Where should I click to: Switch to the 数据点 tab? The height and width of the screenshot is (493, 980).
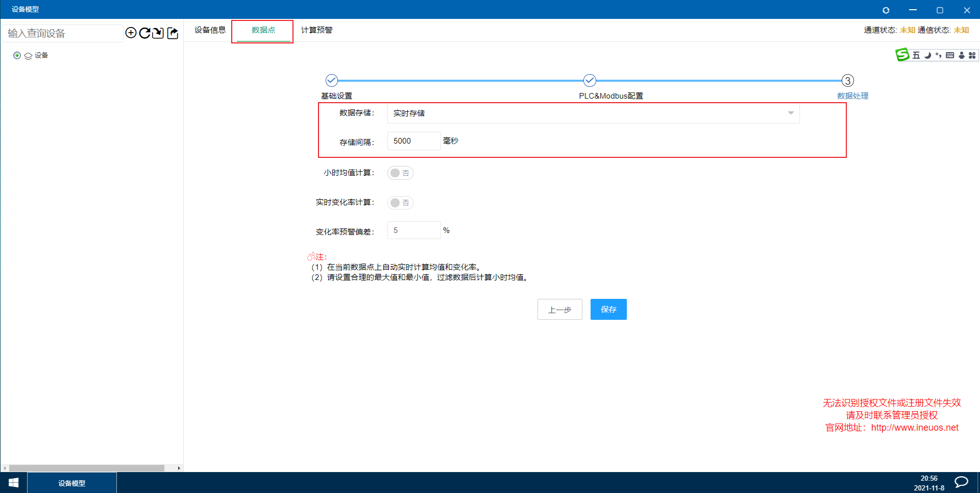point(263,30)
